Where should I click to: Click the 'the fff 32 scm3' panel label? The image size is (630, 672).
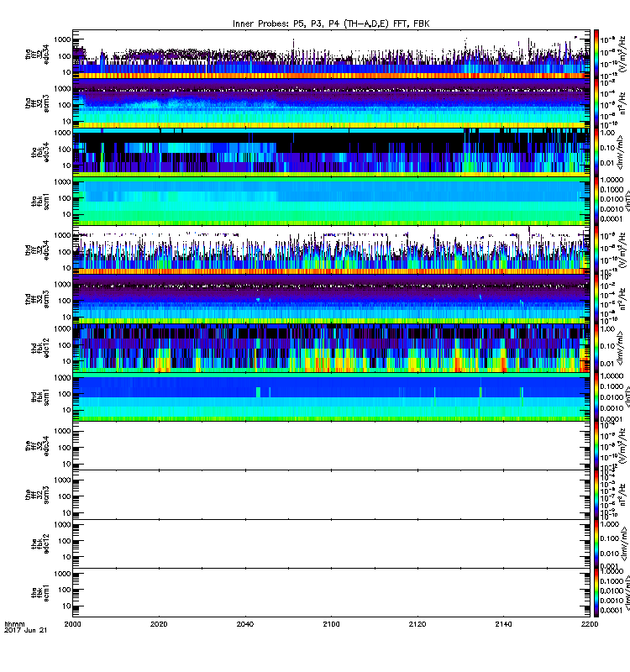click(x=37, y=495)
